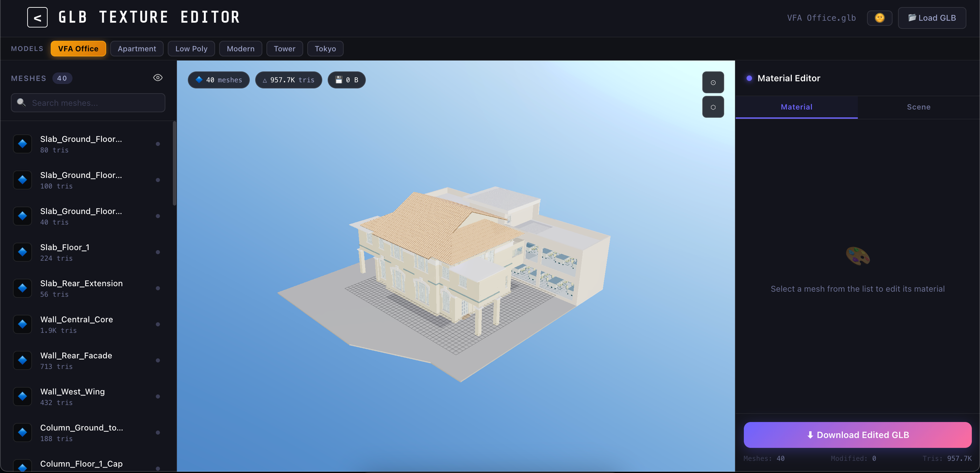The image size is (980, 473).
Task: Click the magnifier icon in the mesh search
Action: pyautogui.click(x=21, y=102)
